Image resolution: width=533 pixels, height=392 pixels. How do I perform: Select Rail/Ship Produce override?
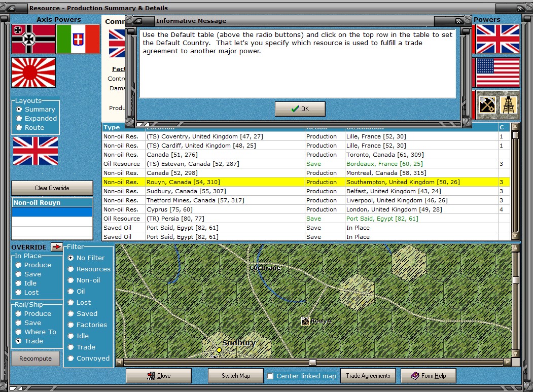18,313
